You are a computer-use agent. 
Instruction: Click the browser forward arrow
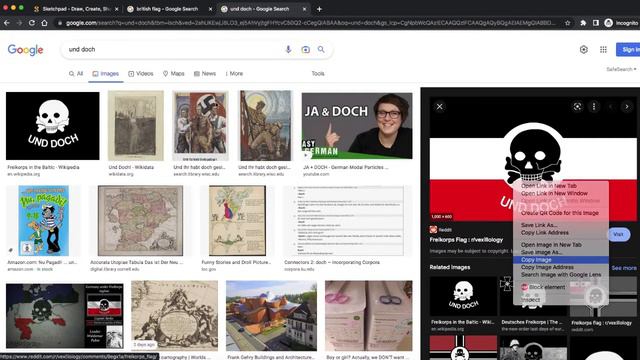(x=19, y=23)
